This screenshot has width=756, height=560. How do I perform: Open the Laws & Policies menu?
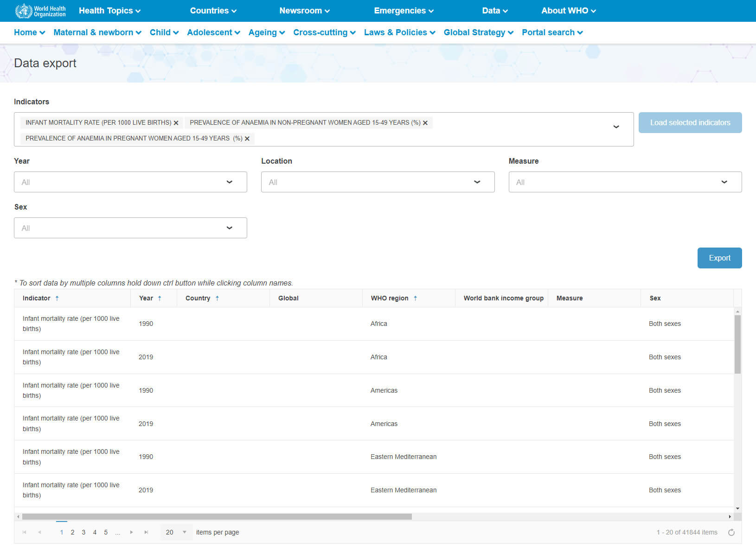(399, 32)
